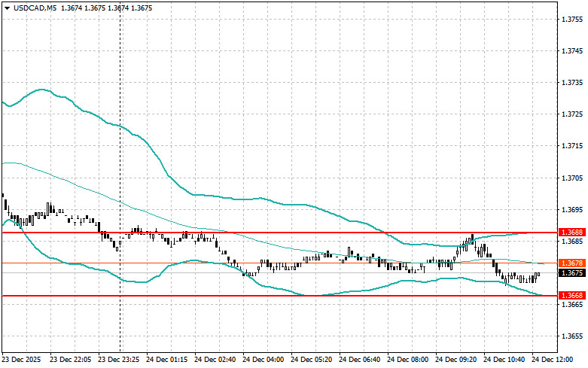
Task: Click the 24 Dec 09:20 time label
Action: [456, 360]
